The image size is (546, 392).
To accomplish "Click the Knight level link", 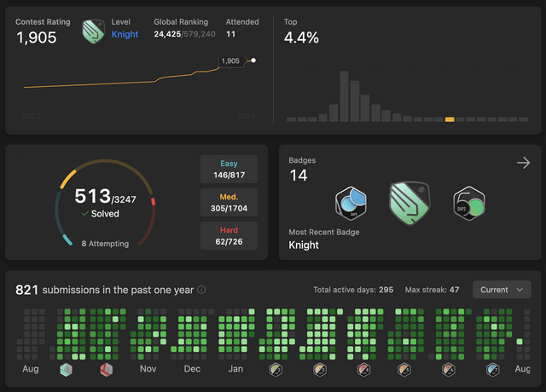I will click(126, 35).
